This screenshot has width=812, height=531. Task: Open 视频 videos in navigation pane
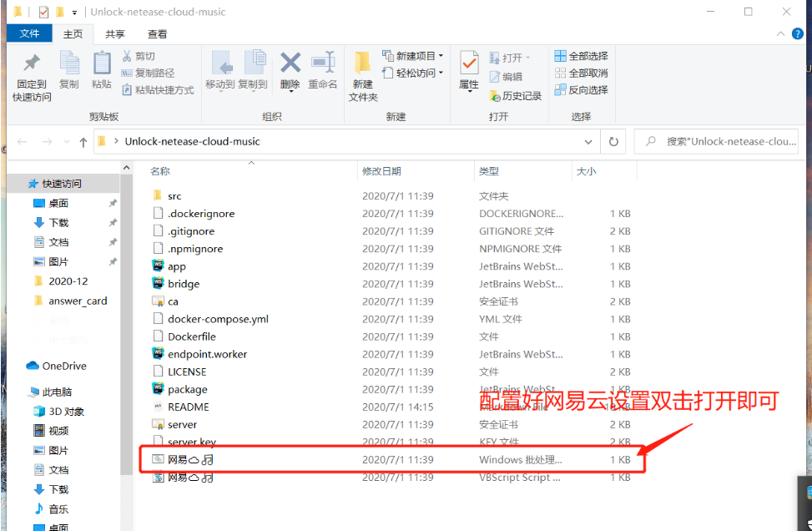pos(51,431)
